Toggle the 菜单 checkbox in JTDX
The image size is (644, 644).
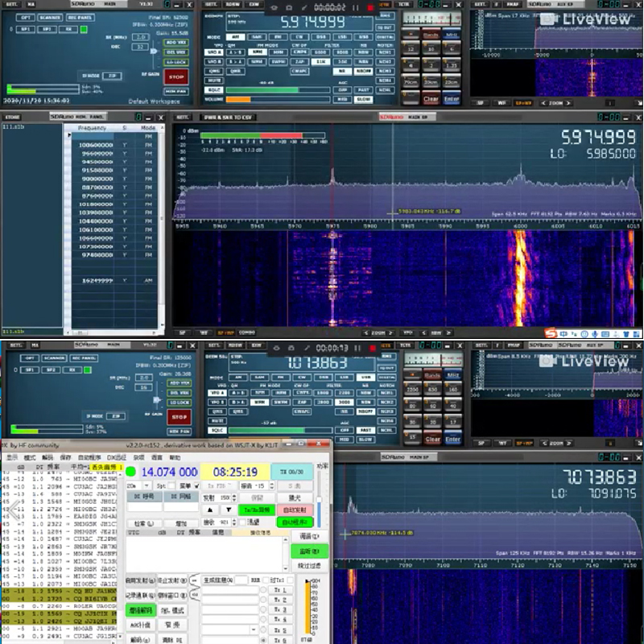(196, 486)
